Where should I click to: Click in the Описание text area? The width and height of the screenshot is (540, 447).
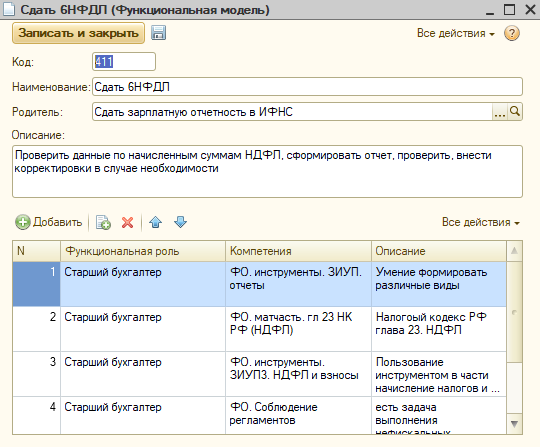267,171
